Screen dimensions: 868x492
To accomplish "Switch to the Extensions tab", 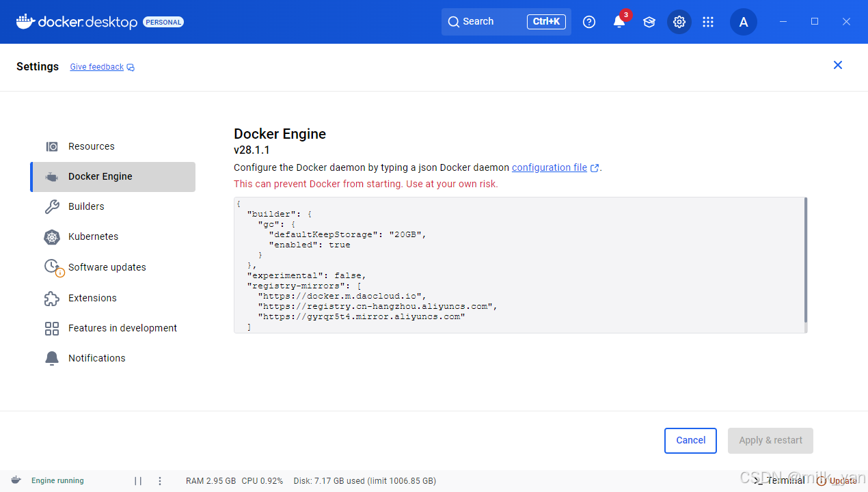I will [x=113, y=298].
